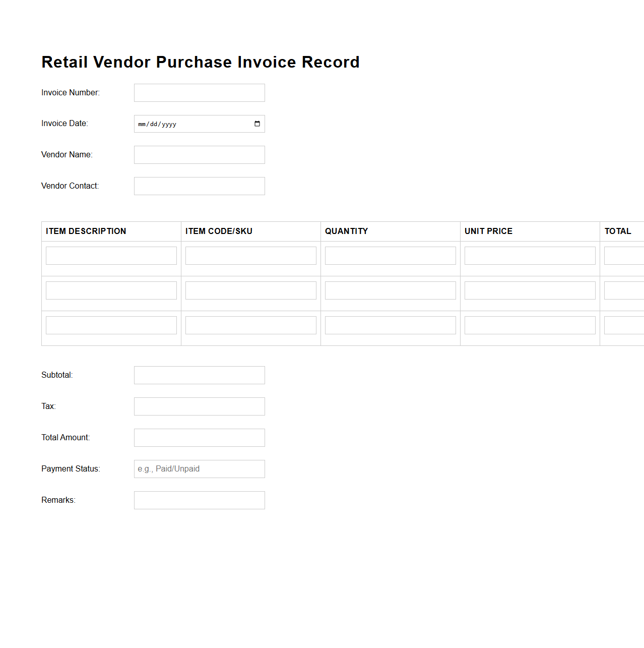The height and width of the screenshot is (648, 644).
Task: Select the Payment Status Paid/Unpaid field
Action: pos(199,468)
